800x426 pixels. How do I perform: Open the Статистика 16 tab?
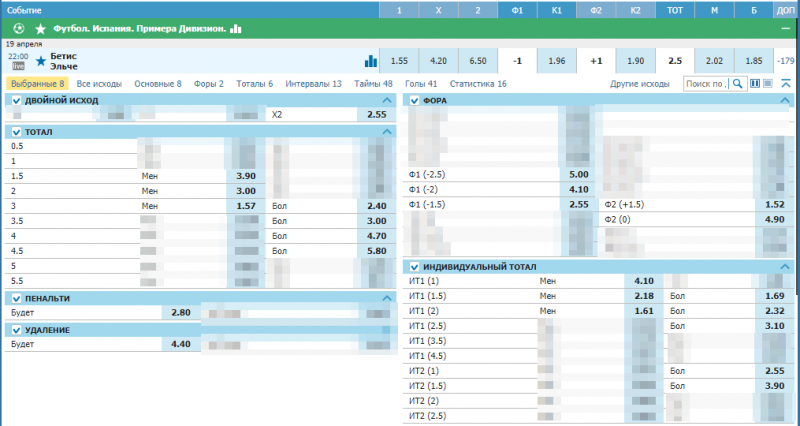478,84
